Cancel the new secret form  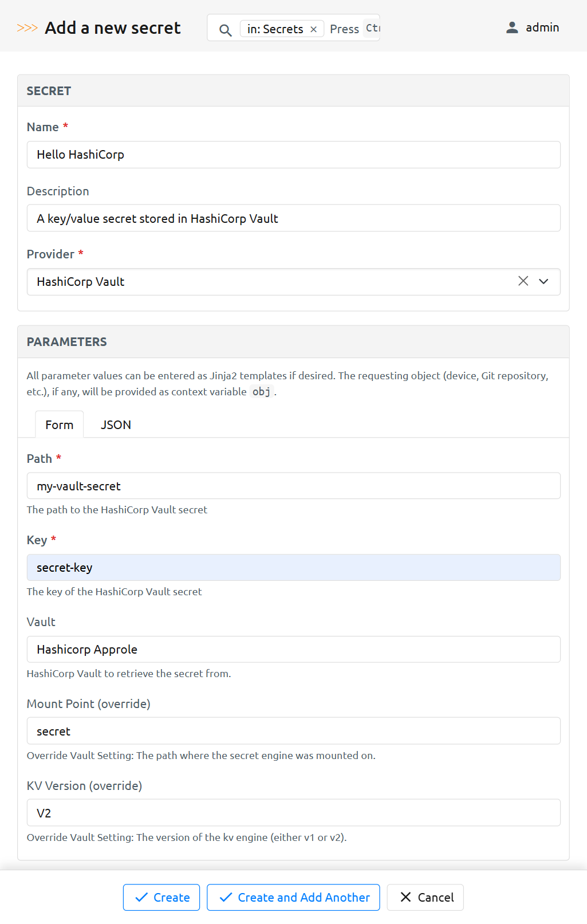(x=426, y=897)
